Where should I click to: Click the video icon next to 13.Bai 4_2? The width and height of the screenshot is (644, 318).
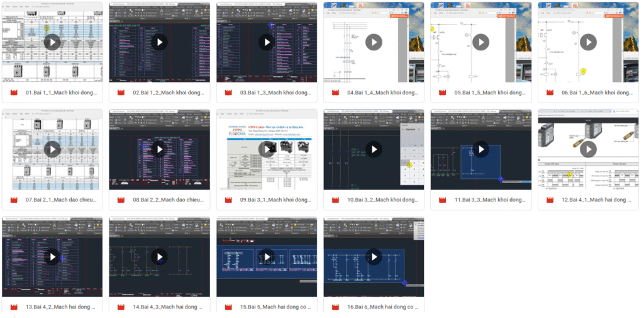pyautogui.click(x=14, y=307)
